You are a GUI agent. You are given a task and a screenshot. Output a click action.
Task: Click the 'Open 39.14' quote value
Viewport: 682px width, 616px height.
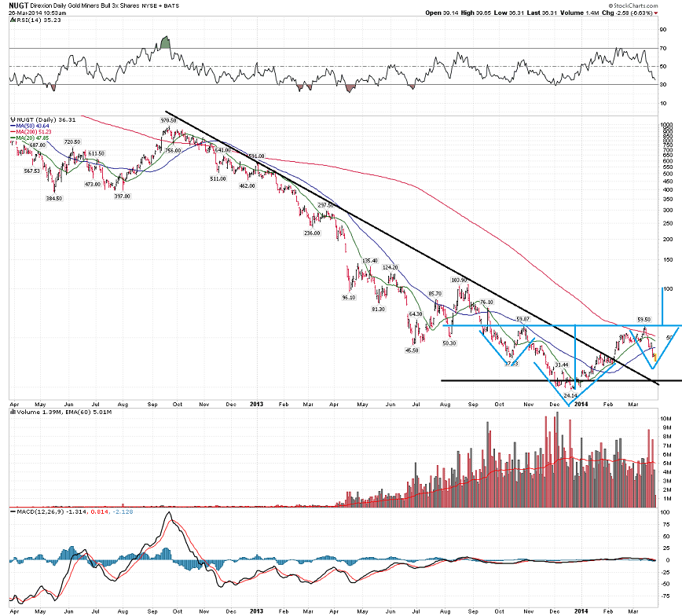click(442, 13)
